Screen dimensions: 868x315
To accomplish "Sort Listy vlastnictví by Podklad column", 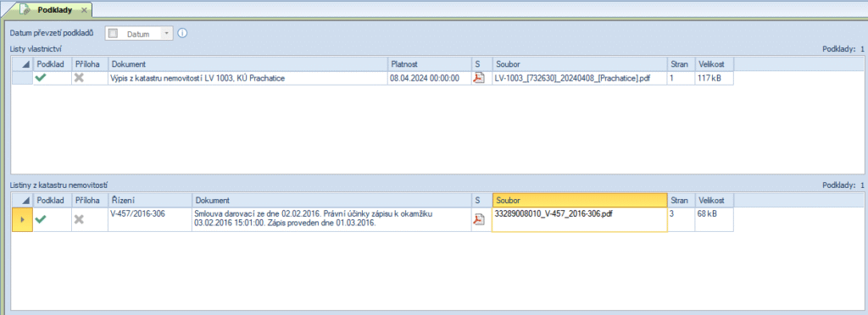I will 53,64.
